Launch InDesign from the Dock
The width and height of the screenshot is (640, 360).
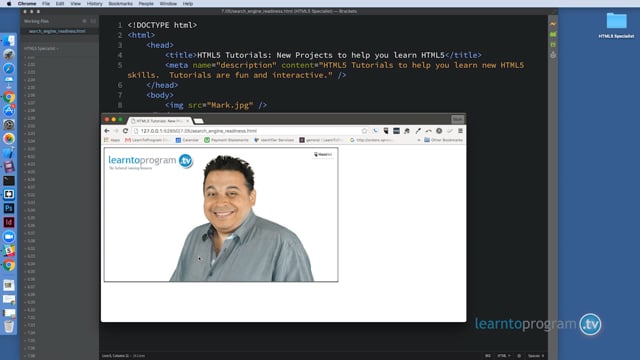pos(9,222)
